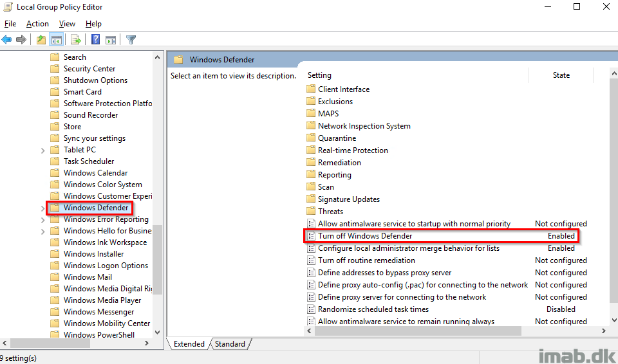Open the View menu
This screenshot has height=364, width=618.
click(67, 24)
